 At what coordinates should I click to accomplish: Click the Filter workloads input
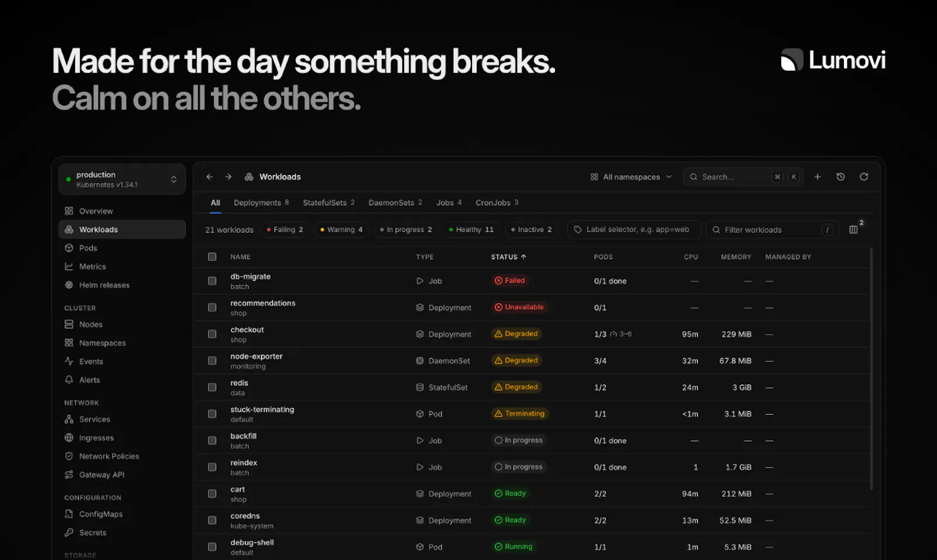click(x=772, y=229)
